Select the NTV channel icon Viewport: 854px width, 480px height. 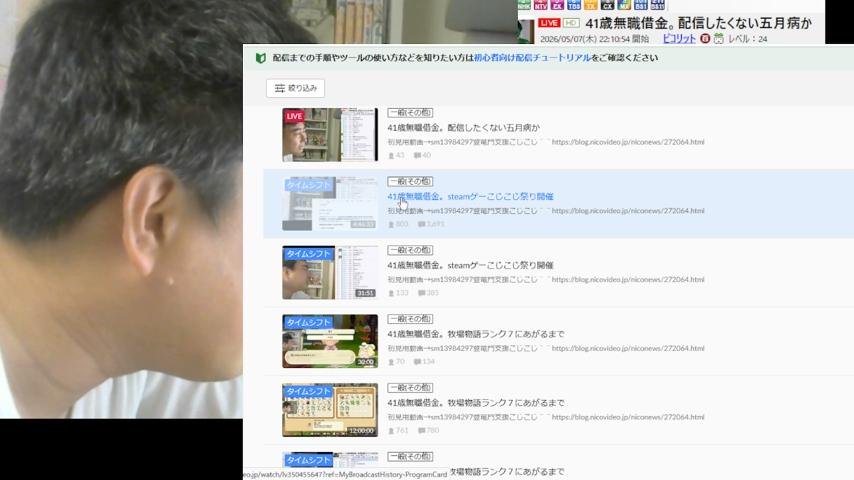pyautogui.click(x=540, y=5)
